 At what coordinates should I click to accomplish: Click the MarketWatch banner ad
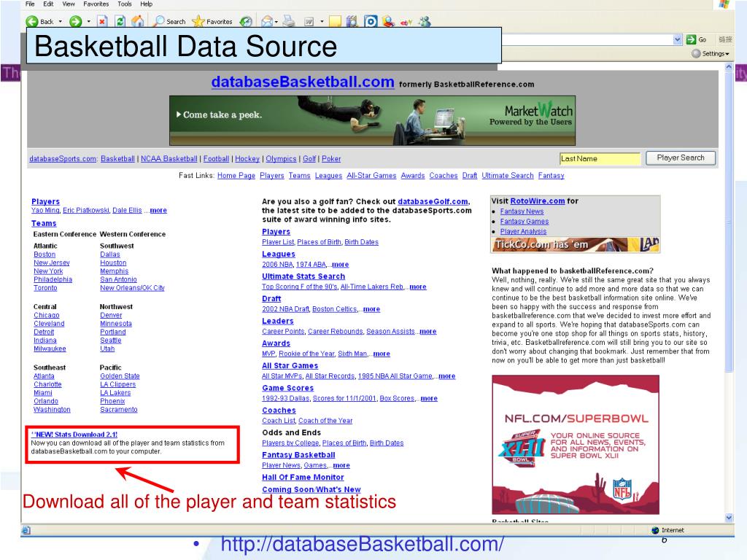coord(372,120)
